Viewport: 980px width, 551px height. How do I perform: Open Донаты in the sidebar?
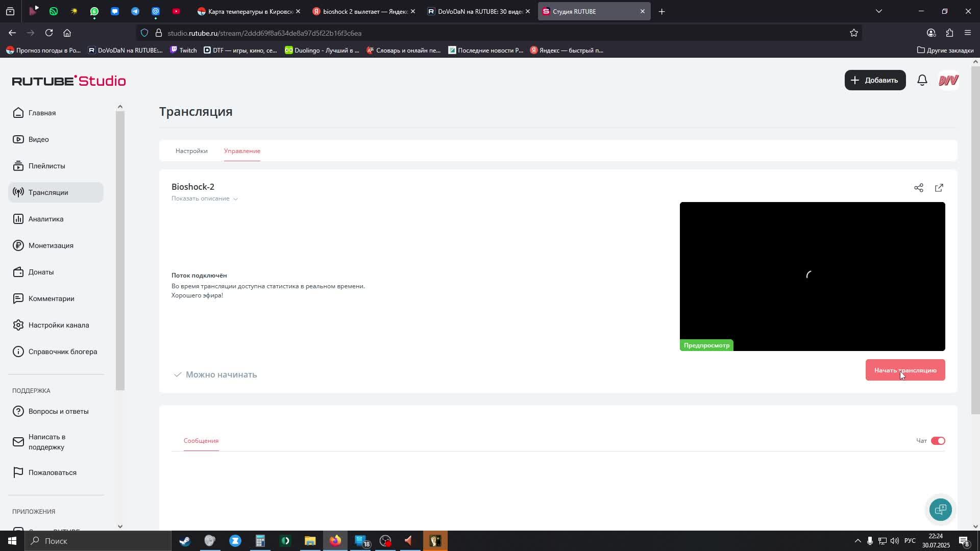coord(41,272)
